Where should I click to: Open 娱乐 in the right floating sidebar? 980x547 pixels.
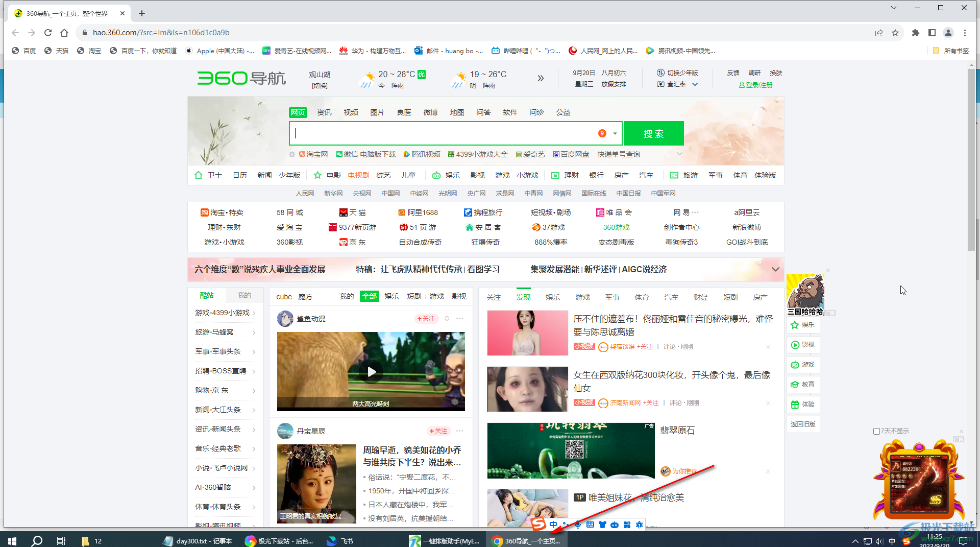coord(803,325)
